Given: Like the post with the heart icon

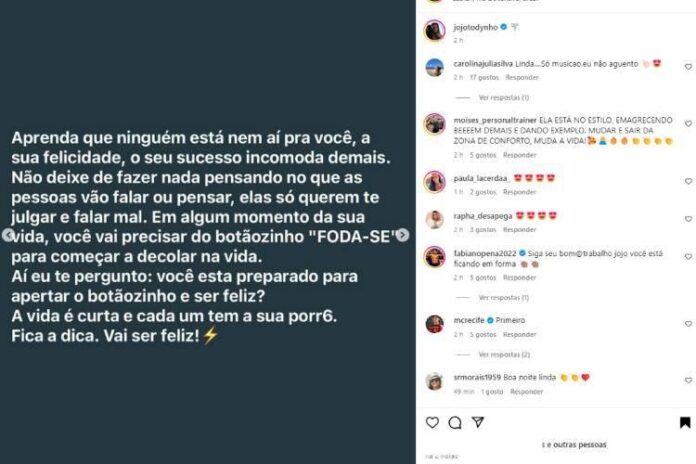Looking at the screenshot, I should click(432, 422).
